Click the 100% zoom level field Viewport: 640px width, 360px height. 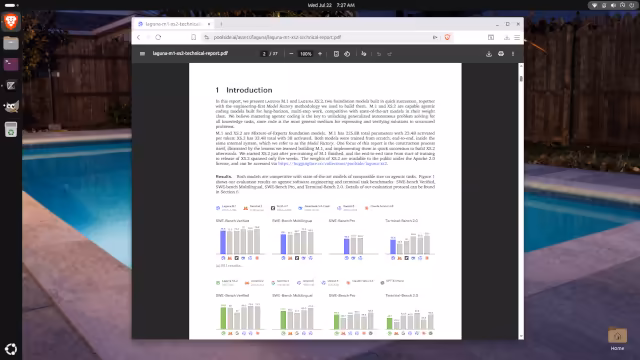[x=306, y=54]
